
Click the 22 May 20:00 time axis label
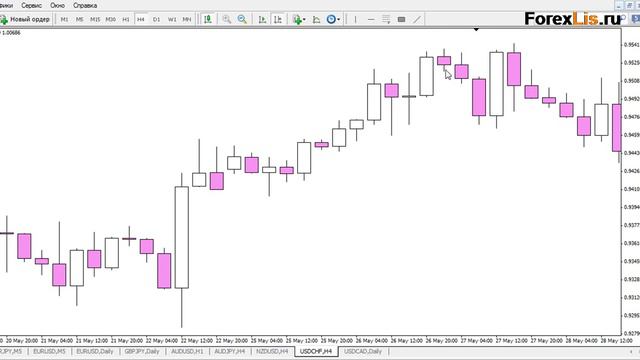pos(232,340)
